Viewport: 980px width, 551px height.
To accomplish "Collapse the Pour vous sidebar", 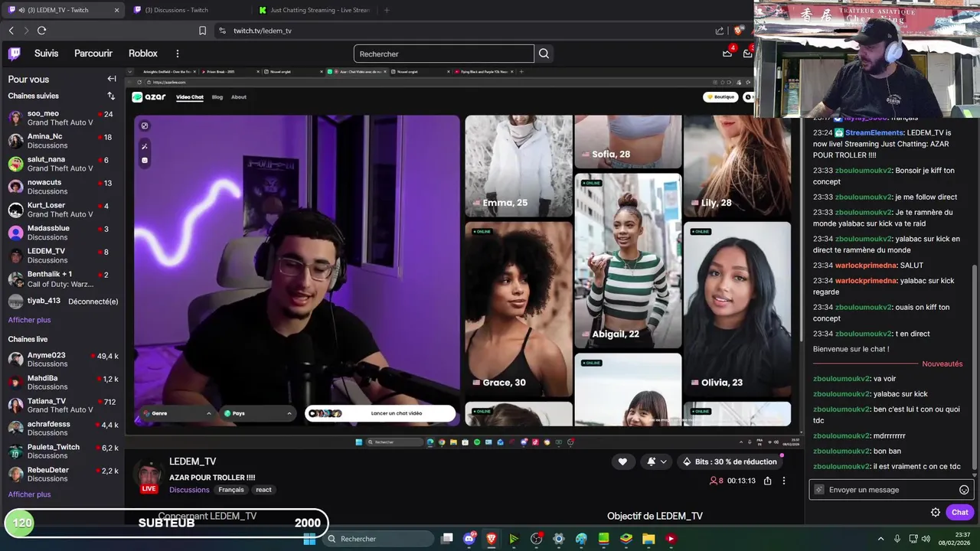I will (112, 79).
